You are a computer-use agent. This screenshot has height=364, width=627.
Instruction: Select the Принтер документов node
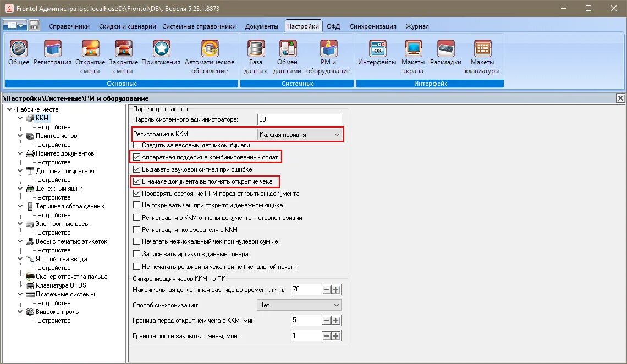point(65,153)
